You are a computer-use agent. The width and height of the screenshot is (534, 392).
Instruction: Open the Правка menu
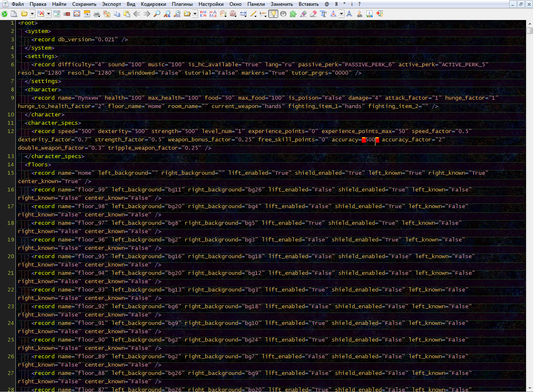(x=38, y=4)
